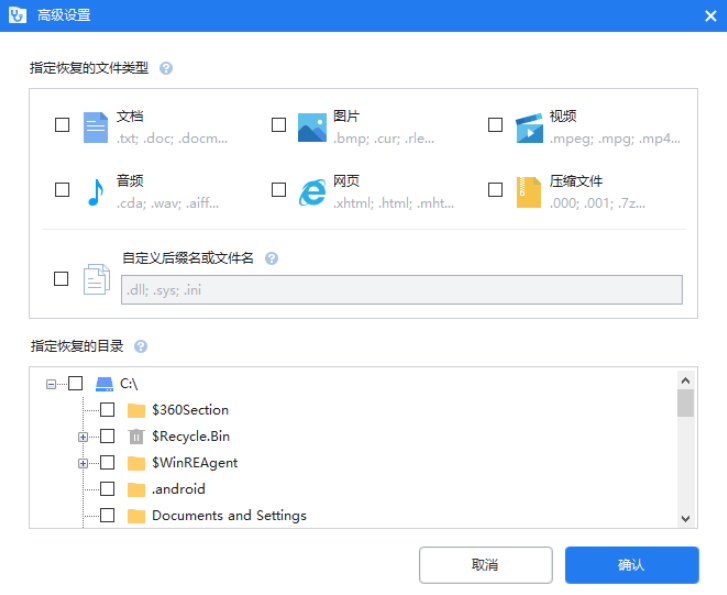Click the video clapperboard icon

pyautogui.click(x=529, y=128)
